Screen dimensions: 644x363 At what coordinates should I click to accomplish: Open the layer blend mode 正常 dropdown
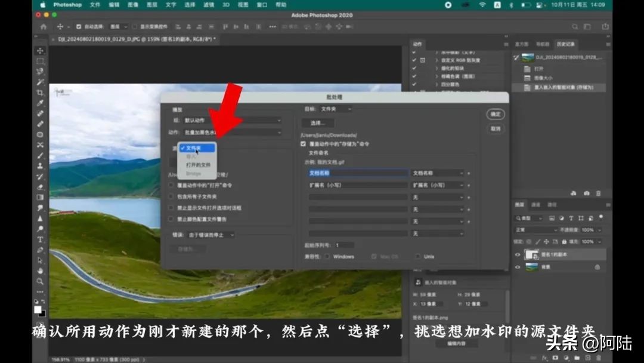[536, 230]
